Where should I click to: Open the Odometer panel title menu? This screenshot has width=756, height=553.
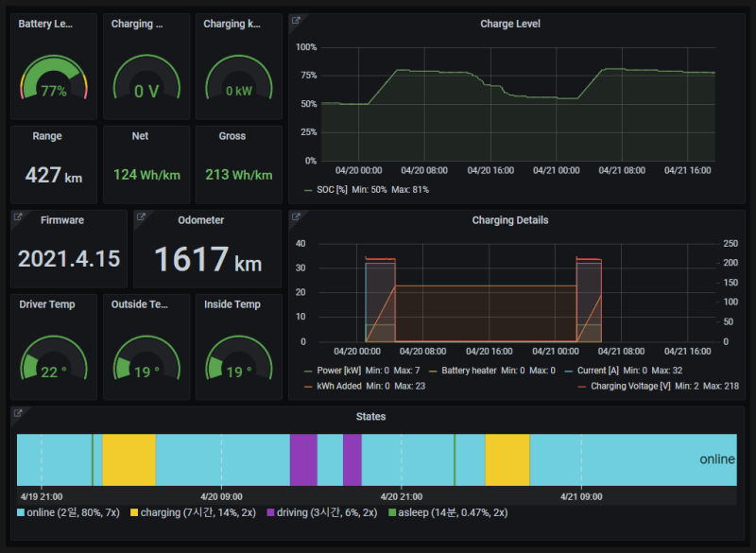point(200,220)
